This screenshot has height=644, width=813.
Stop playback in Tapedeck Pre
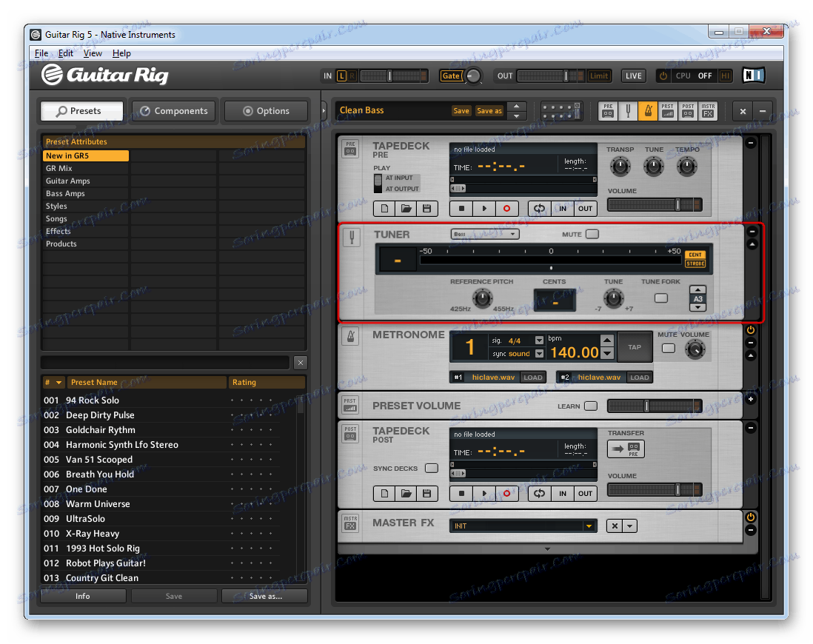coord(461,209)
